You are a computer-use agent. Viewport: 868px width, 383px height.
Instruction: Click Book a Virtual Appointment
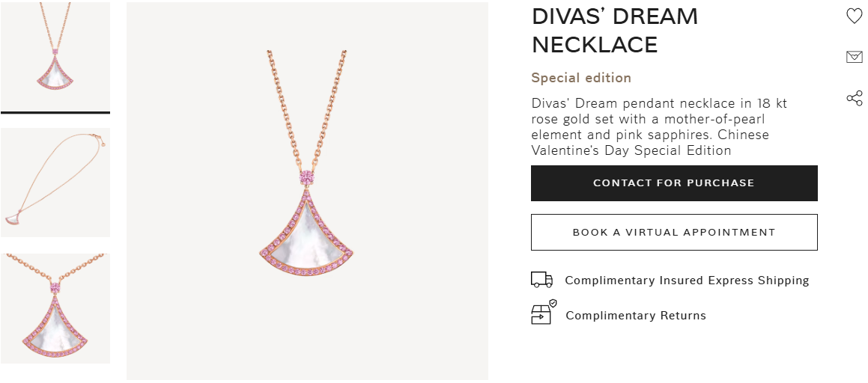point(674,232)
